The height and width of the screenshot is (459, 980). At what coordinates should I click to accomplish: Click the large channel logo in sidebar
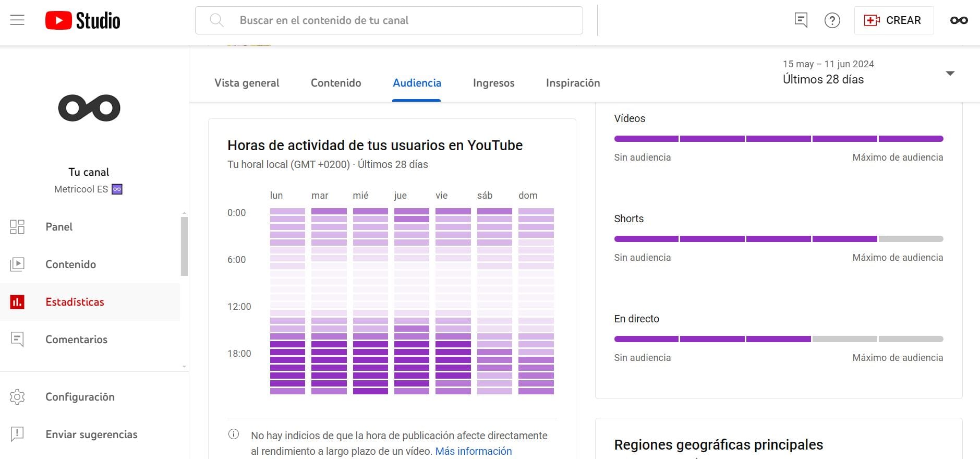point(89,108)
